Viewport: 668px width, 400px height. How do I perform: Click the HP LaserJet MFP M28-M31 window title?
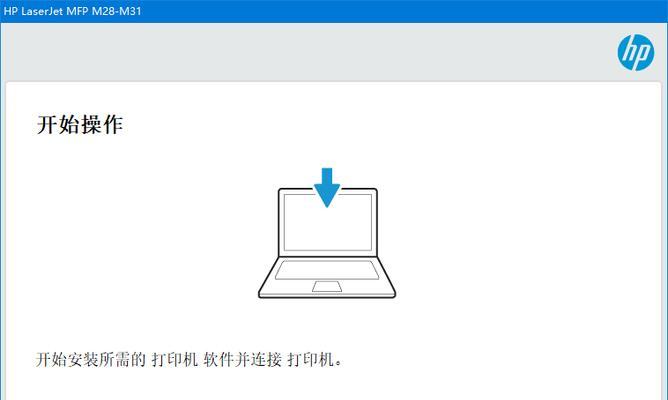tap(72, 11)
